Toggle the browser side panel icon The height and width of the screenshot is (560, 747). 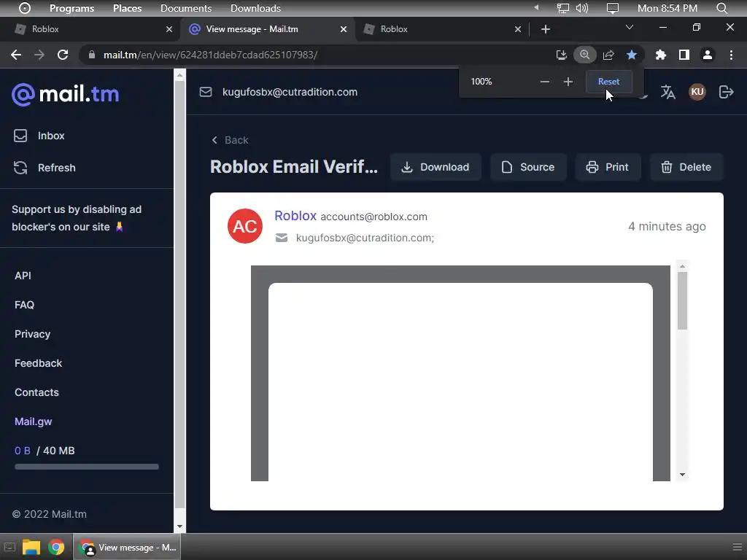click(684, 55)
